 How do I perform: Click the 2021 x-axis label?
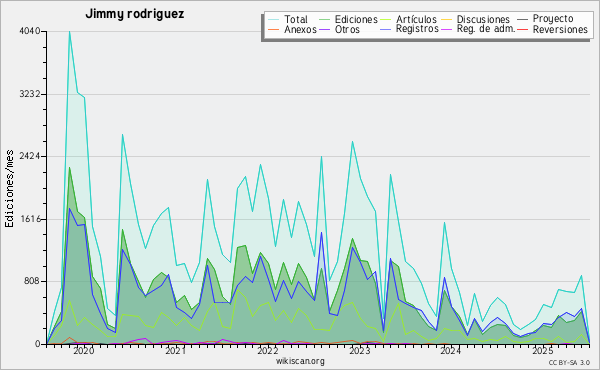point(175,351)
